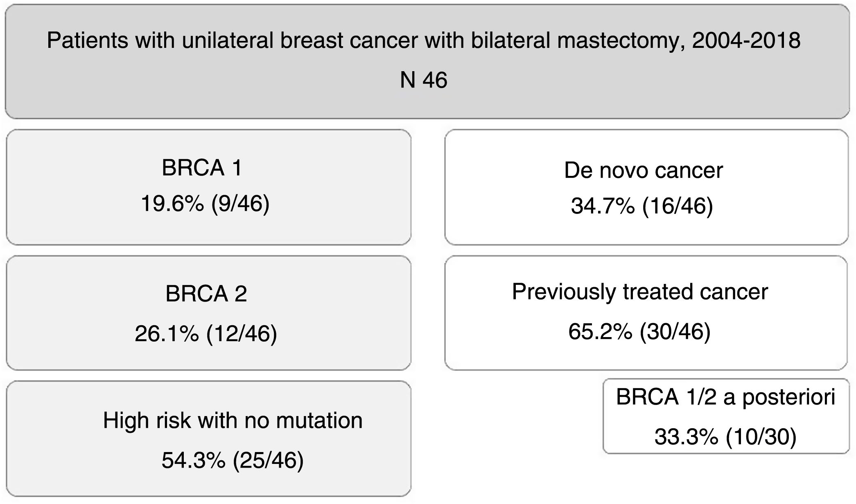Select the "Previously treated cancer" label

point(639,292)
